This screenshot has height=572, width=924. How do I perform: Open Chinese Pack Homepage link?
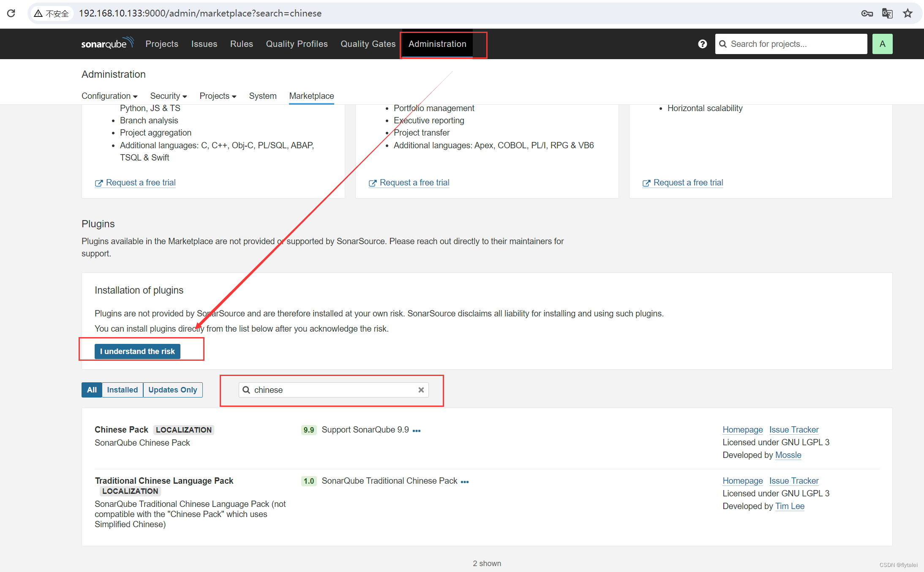click(743, 430)
